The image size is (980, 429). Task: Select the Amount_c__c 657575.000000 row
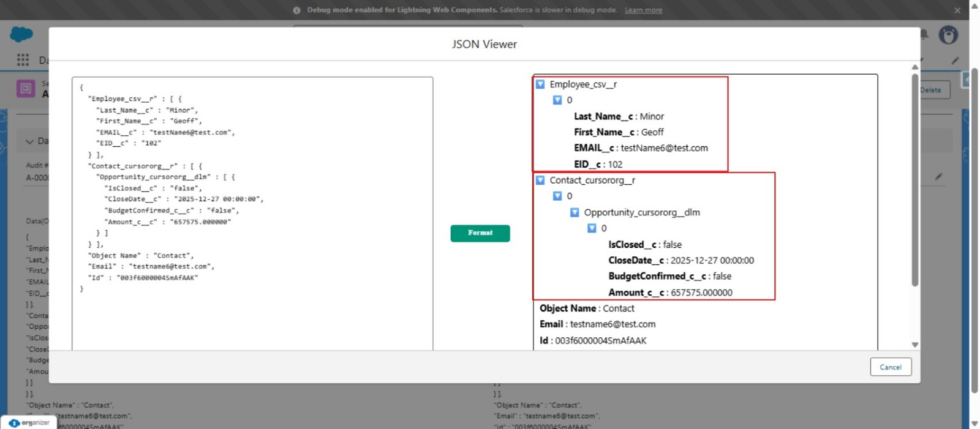tap(670, 293)
